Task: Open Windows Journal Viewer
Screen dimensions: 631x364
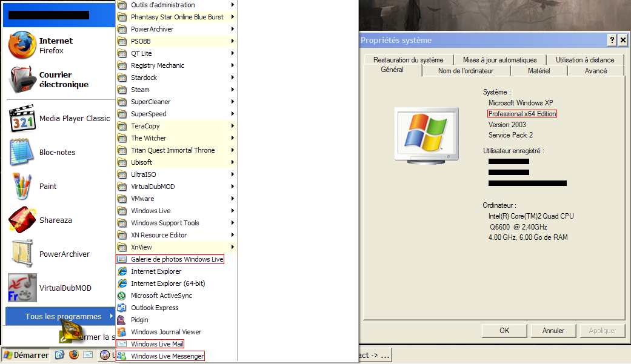Action: [176, 332]
